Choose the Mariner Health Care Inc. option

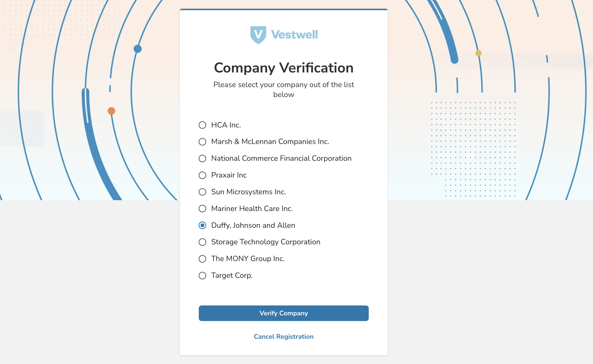pyautogui.click(x=202, y=208)
